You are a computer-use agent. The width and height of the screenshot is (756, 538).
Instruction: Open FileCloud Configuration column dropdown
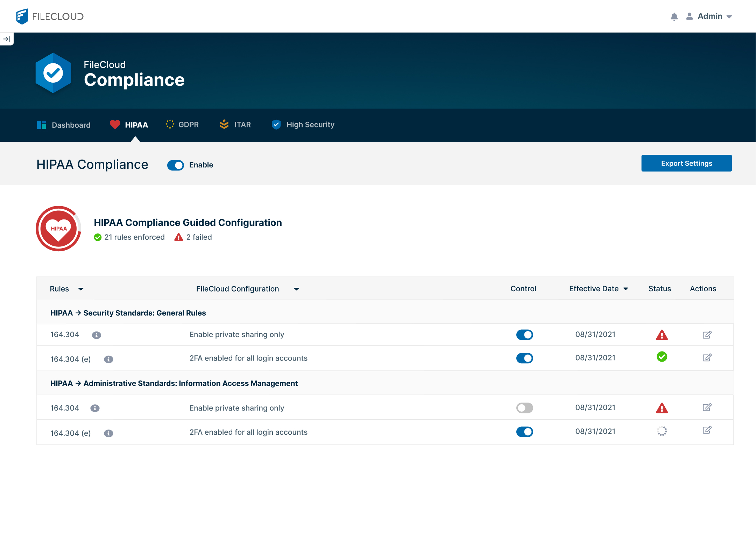pos(296,289)
